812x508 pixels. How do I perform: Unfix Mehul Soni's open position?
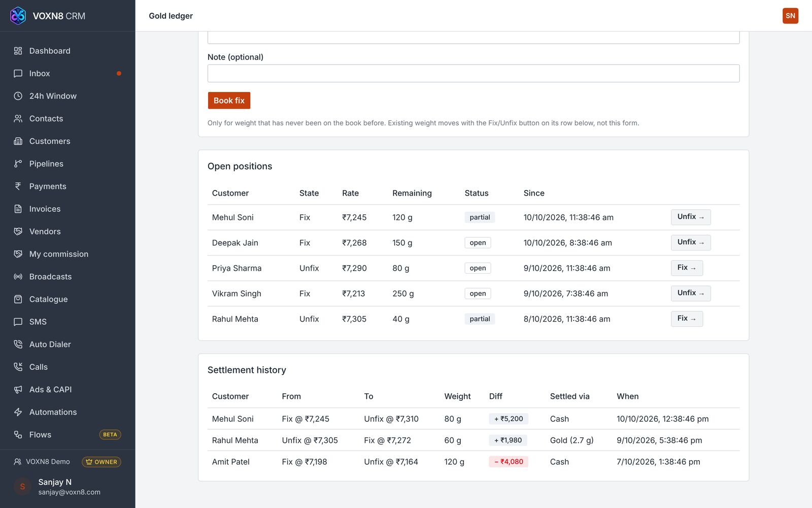[691, 217]
